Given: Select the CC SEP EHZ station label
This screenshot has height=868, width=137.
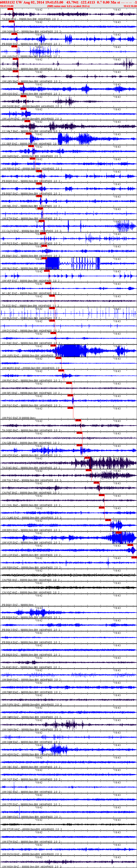Looking at the screenshot, I should click(31, 144).
